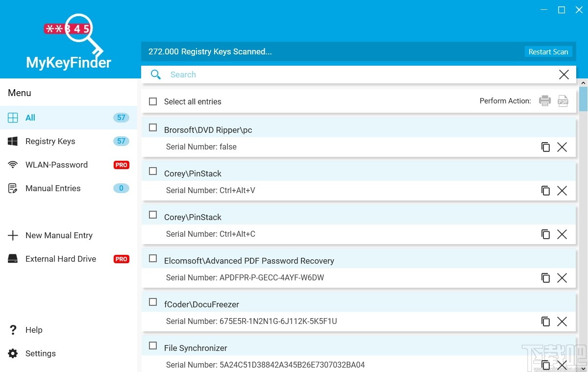
Task: Click the search magnifier icon
Action: (156, 74)
